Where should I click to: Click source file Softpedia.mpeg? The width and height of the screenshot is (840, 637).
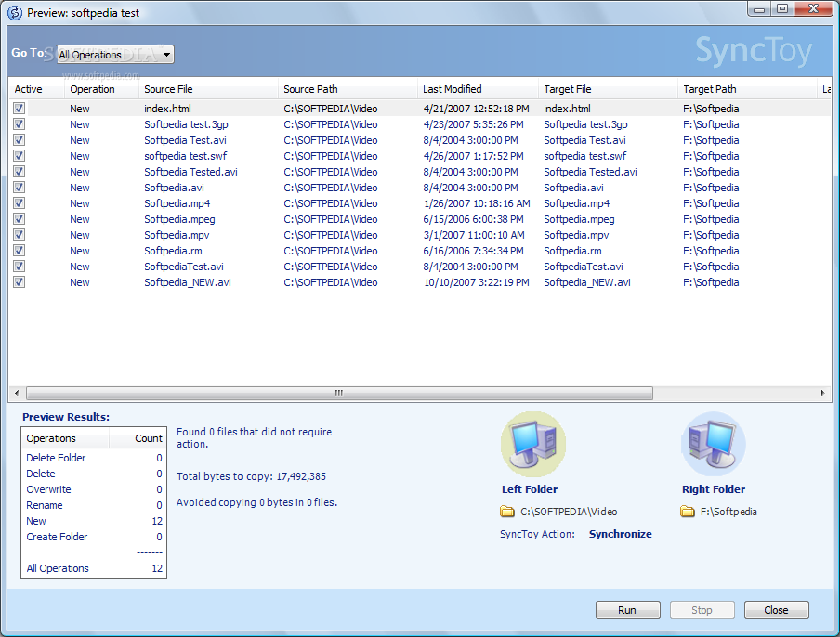179,219
